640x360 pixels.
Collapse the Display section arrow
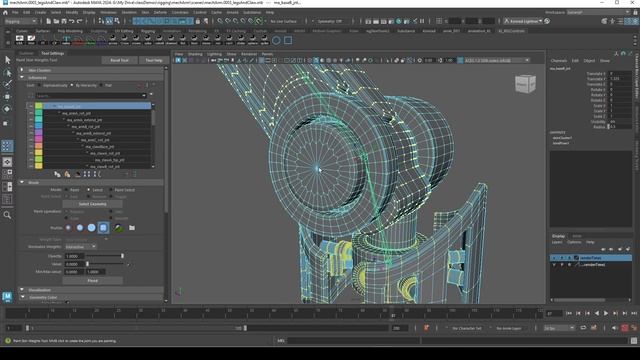(x=22, y=290)
